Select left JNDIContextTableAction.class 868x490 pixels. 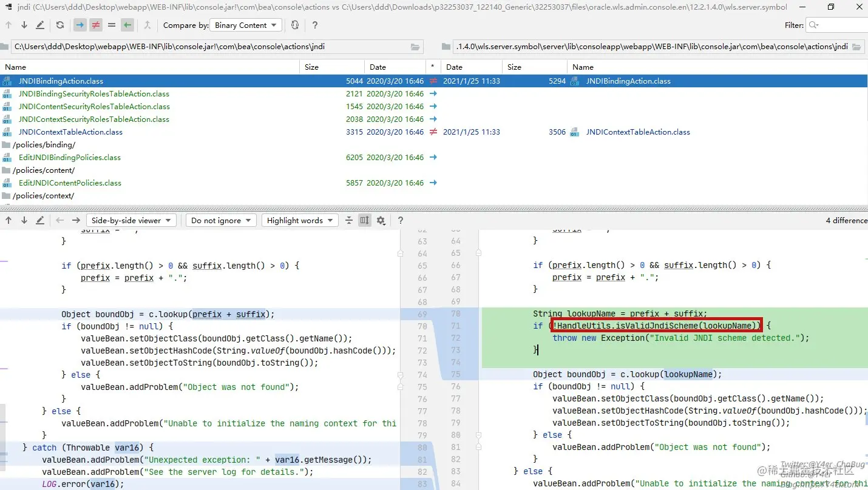coord(70,132)
